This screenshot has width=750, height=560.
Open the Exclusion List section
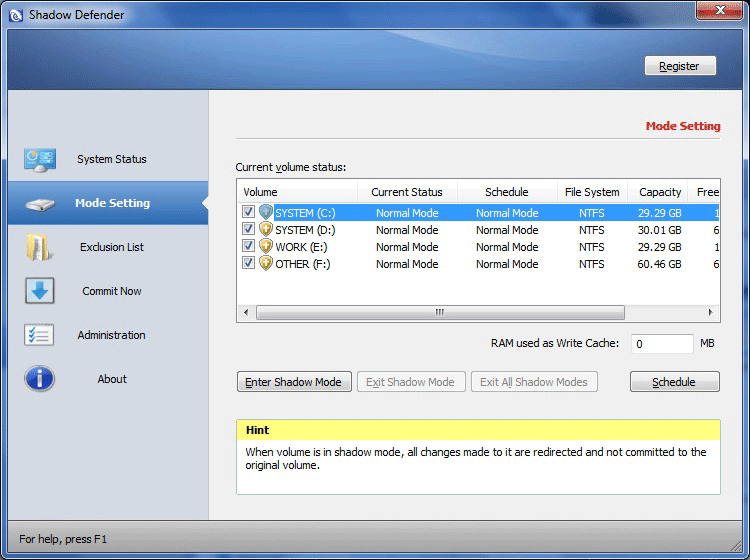[108, 247]
